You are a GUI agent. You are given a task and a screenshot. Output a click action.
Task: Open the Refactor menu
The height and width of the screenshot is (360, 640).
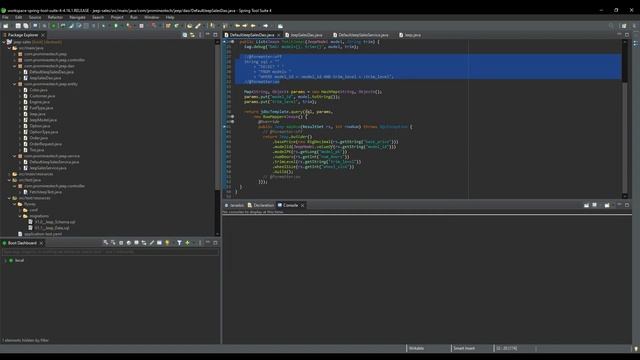tap(55, 18)
